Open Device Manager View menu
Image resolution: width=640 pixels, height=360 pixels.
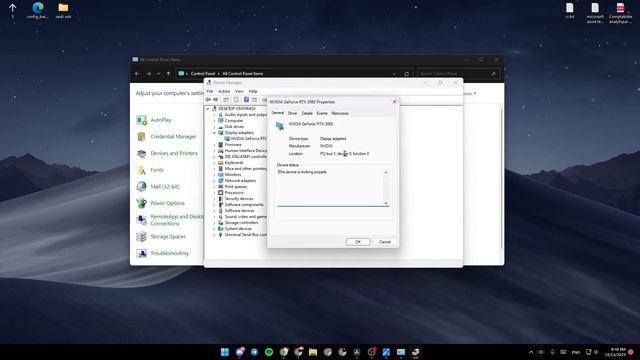click(x=239, y=91)
